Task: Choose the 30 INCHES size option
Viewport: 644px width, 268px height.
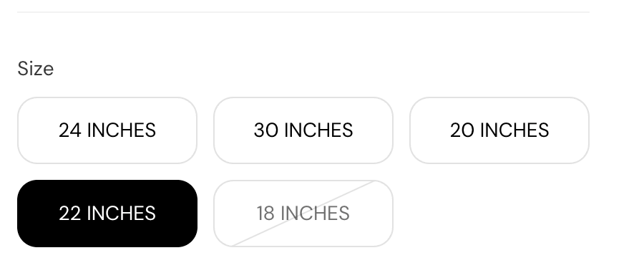Action: 303,130
